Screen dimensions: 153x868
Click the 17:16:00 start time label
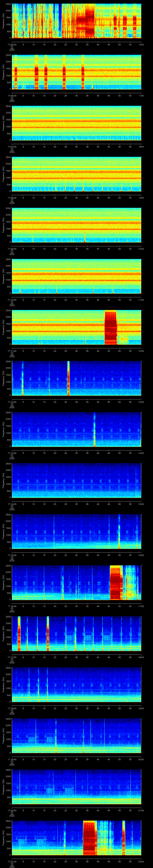click(12, 606)
